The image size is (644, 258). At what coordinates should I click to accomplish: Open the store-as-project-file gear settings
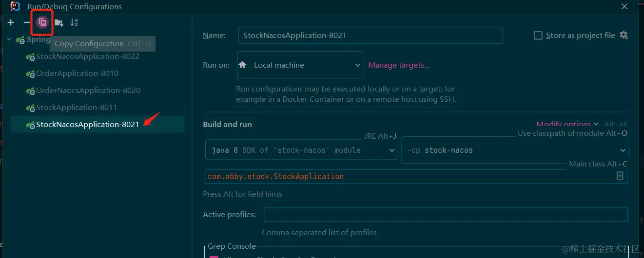pyautogui.click(x=624, y=35)
